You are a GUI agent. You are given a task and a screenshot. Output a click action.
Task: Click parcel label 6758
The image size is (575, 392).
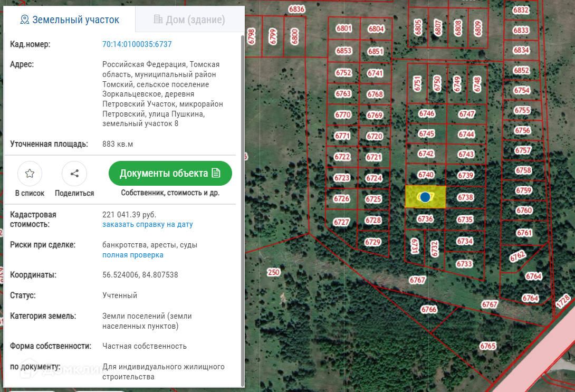(523, 170)
